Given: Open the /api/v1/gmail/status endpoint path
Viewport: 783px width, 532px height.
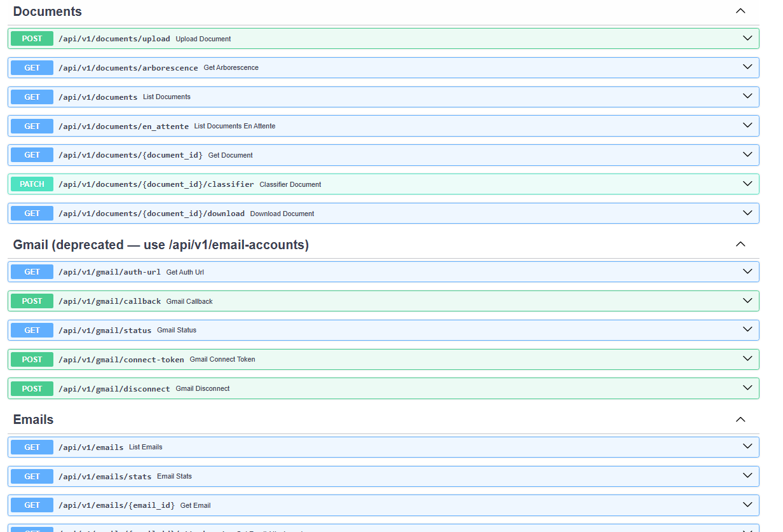Looking at the screenshot, I should coord(105,331).
